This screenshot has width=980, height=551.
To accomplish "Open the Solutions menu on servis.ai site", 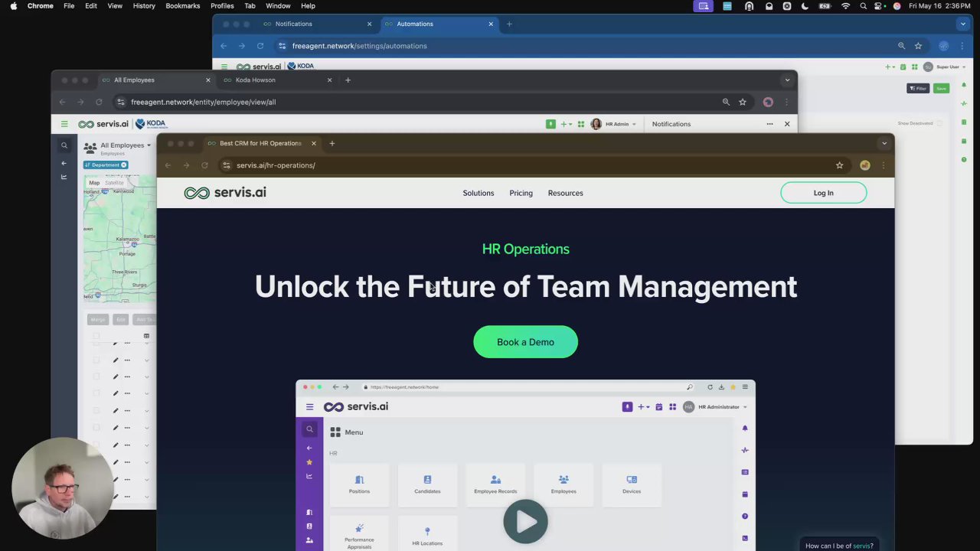I will tap(479, 193).
